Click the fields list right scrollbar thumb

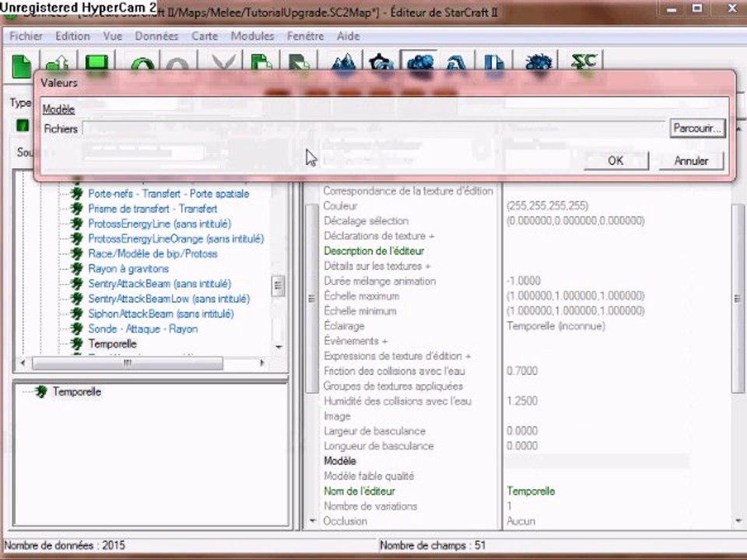tap(738, 299)
